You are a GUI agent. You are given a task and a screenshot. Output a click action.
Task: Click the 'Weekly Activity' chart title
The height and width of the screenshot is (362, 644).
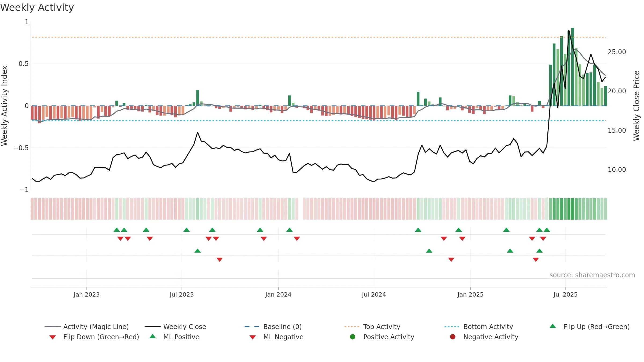(x=37, y=8)
